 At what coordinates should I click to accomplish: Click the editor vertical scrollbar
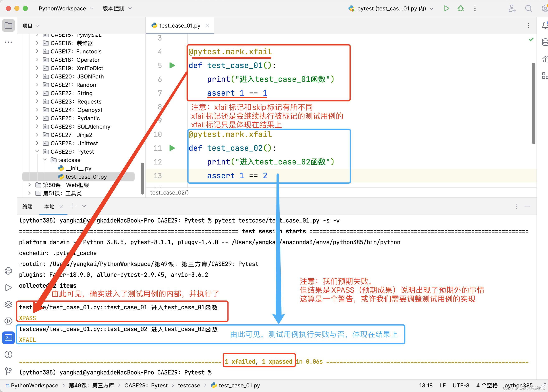533,103
